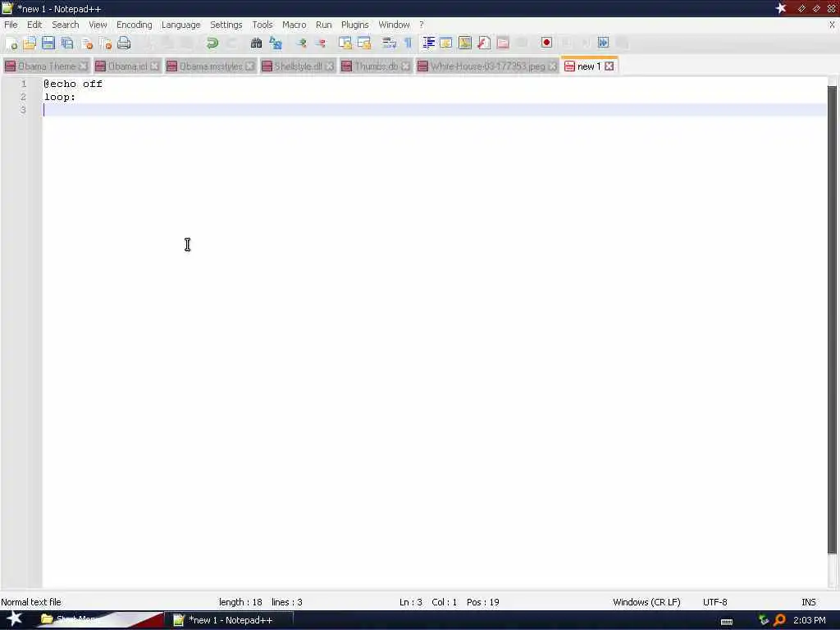This screenshot has height=630, width=840.
Task: Click 'UTF-8' encoding in status bar
Action: [714, 602]
